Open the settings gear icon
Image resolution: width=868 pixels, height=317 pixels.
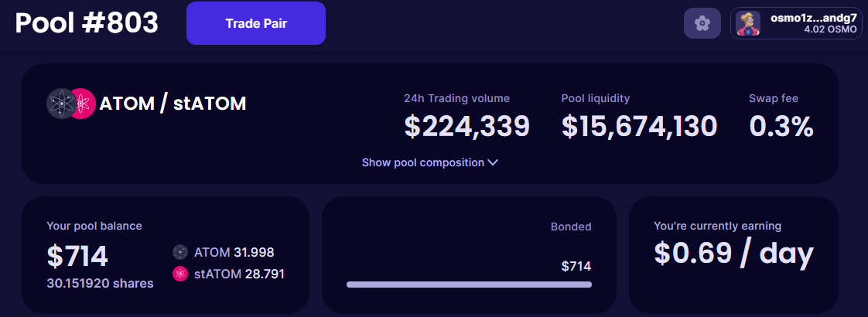coord(702,23)
